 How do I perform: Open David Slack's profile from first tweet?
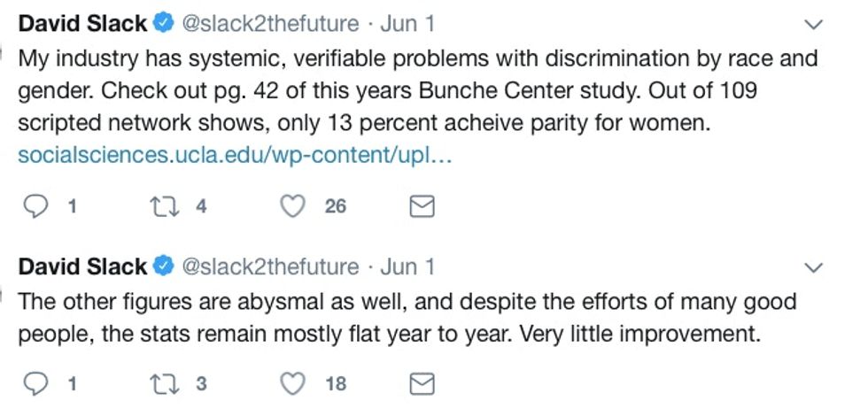tap(82, 24)
